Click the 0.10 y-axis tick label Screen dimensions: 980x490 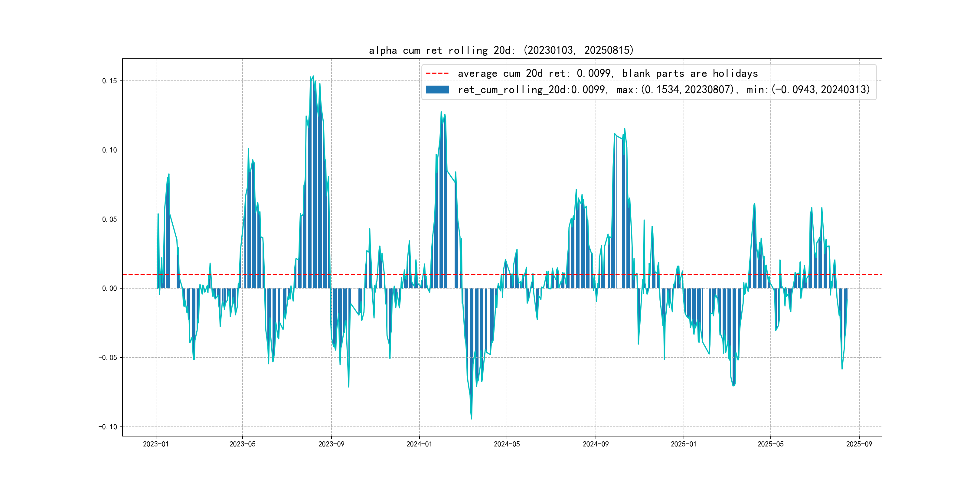[x=109, y=150]
